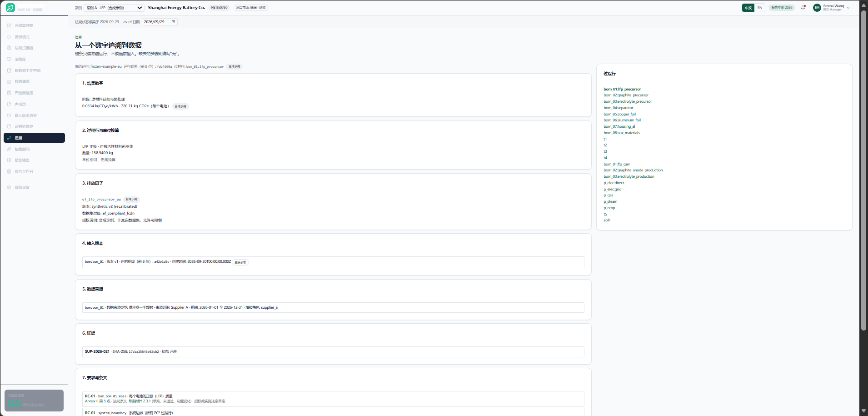
Task: Select process row bom_06:aluminum_foil
Action: (x=622, y=120)
